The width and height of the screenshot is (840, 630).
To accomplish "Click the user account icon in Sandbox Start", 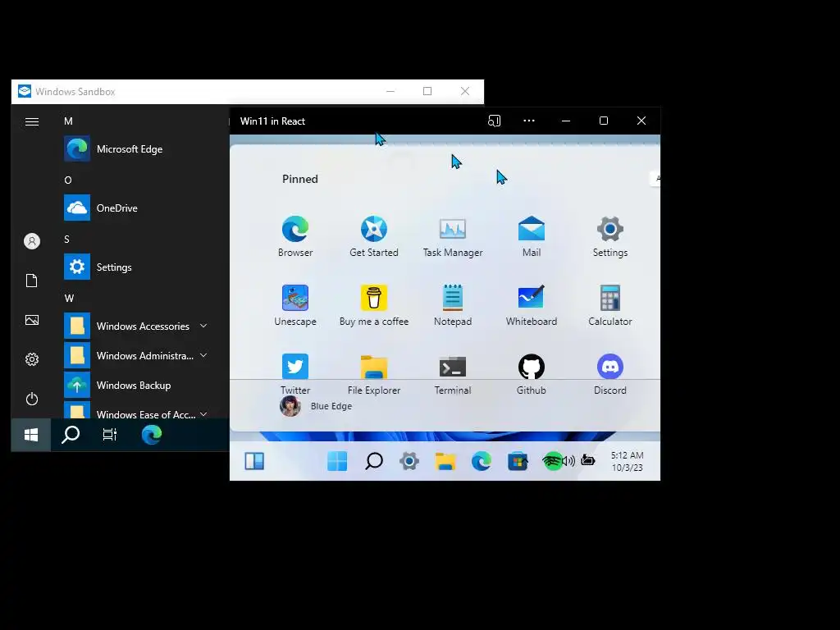I will coord(32,241).
